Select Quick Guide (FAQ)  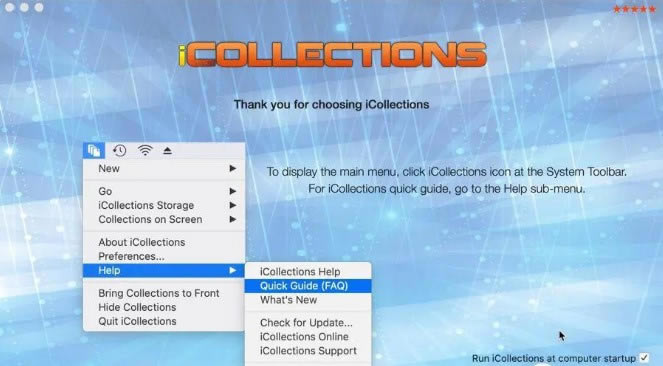point(308,286)
